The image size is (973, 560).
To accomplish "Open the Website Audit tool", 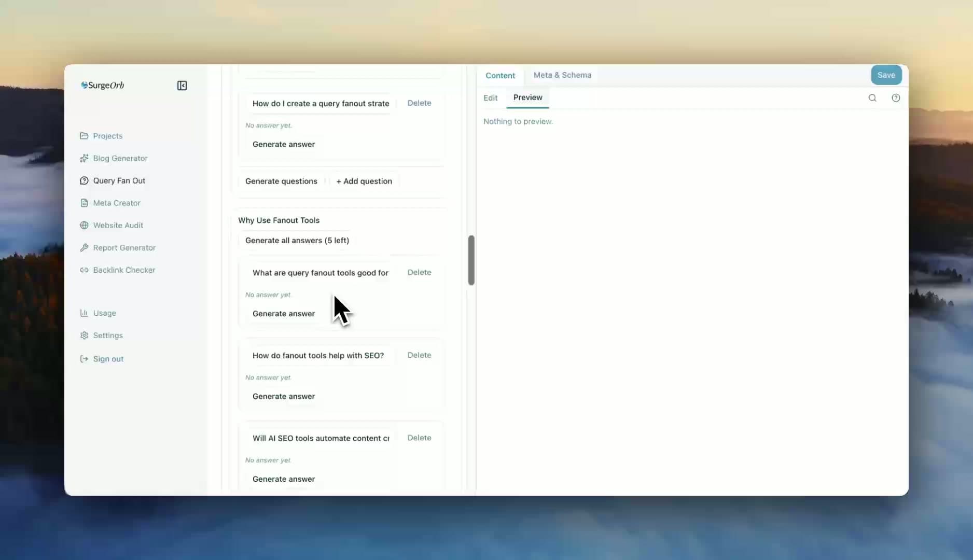I will tap(118, 225).
